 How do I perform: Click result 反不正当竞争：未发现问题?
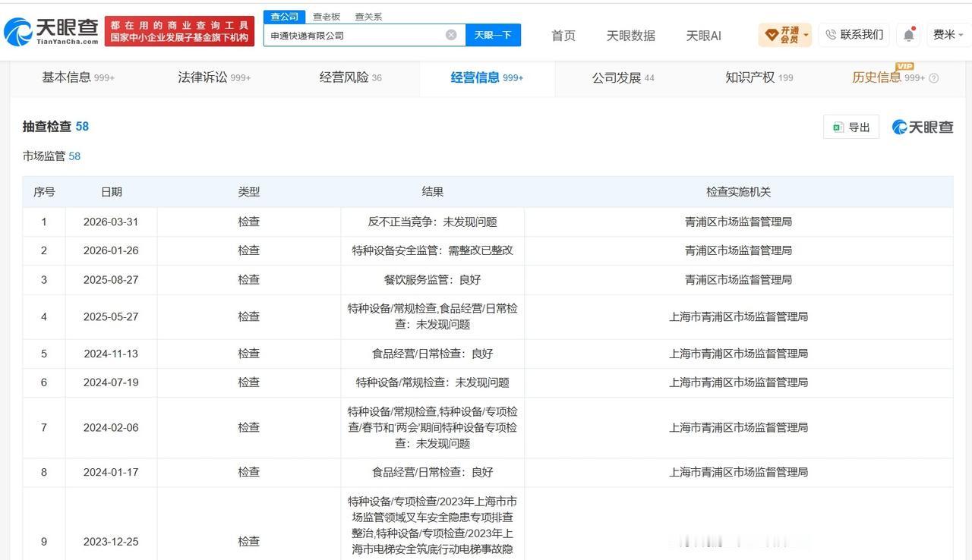coord(432,222)
